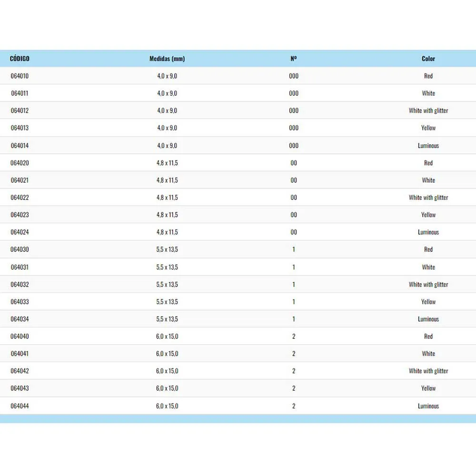Click the last code 064044
The image size is (476, 476).
tap(20, 406)
